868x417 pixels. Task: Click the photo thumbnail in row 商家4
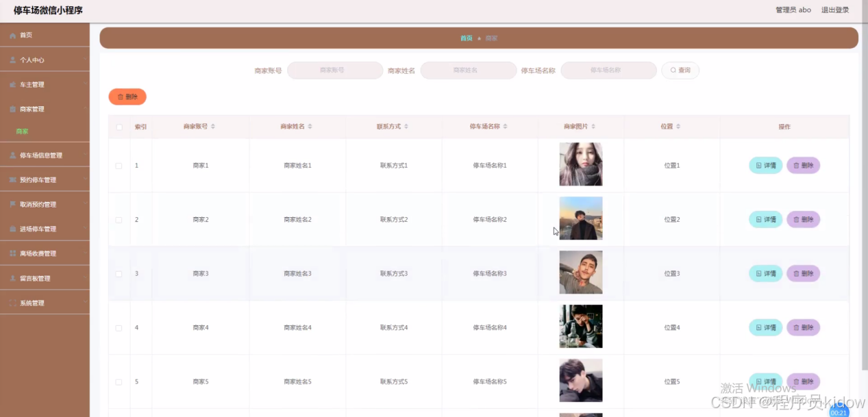(x=581, y=327)
